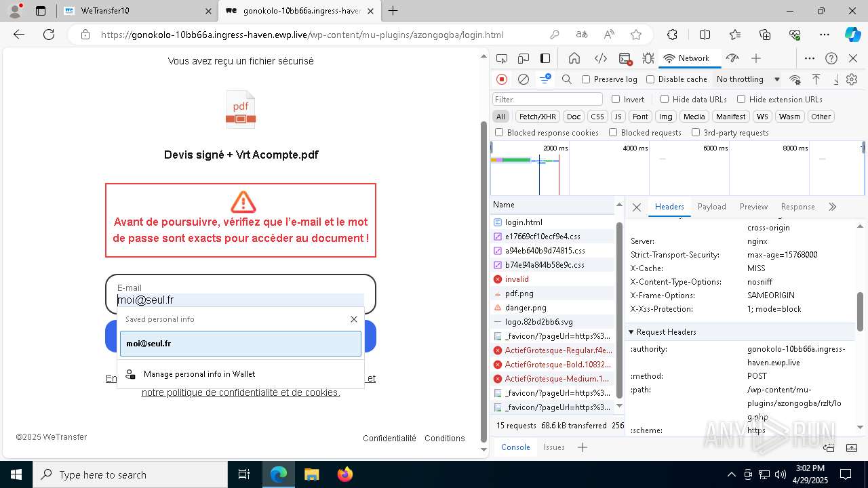Select the login.html request row

click(553, 222)
